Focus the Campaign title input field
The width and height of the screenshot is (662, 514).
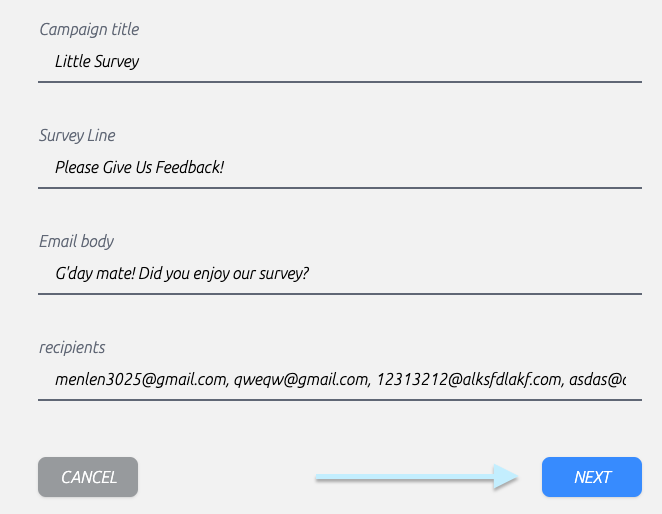tap(340, 62)
